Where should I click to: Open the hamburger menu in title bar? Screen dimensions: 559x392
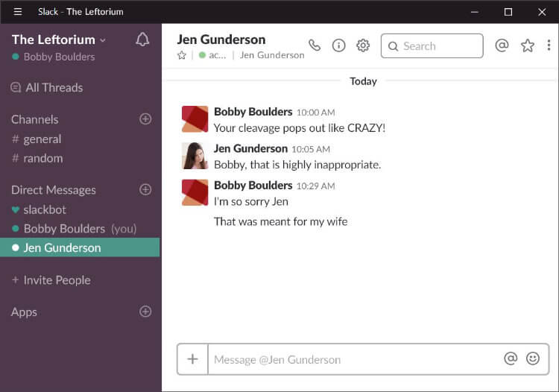click(x=17, y=12)
